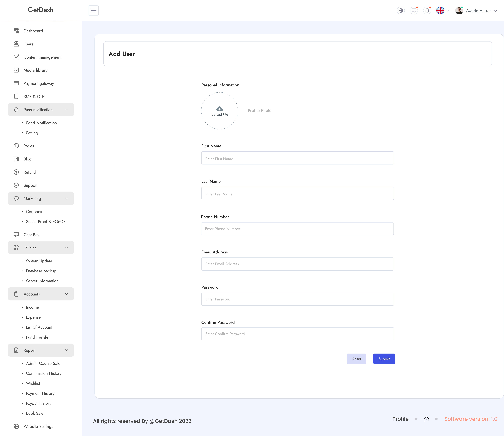Click the cloud Upload File icon
Image resolution: width=504 pixels, height=436 pixels.
(x=219, y=109)
